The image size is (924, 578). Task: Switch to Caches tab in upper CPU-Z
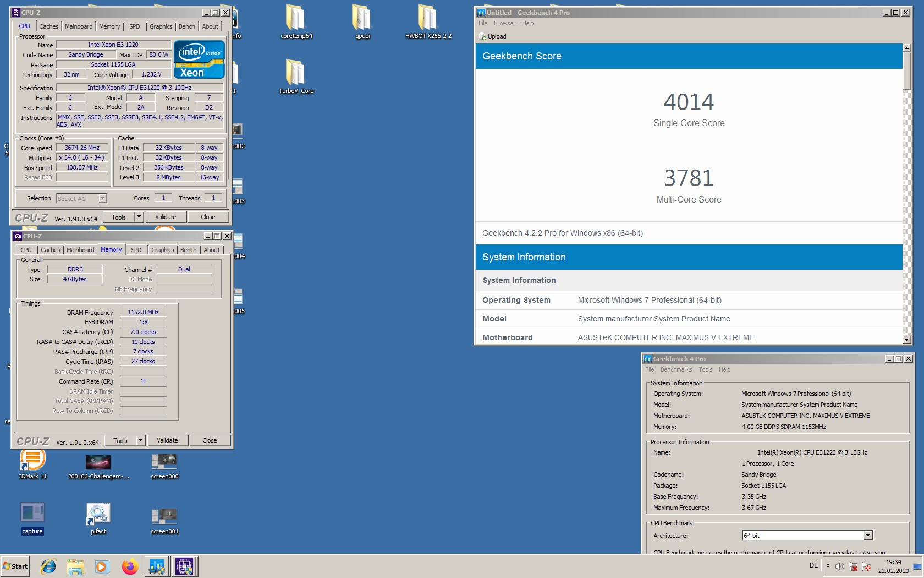pyautogui.click(x=48, y=26)
